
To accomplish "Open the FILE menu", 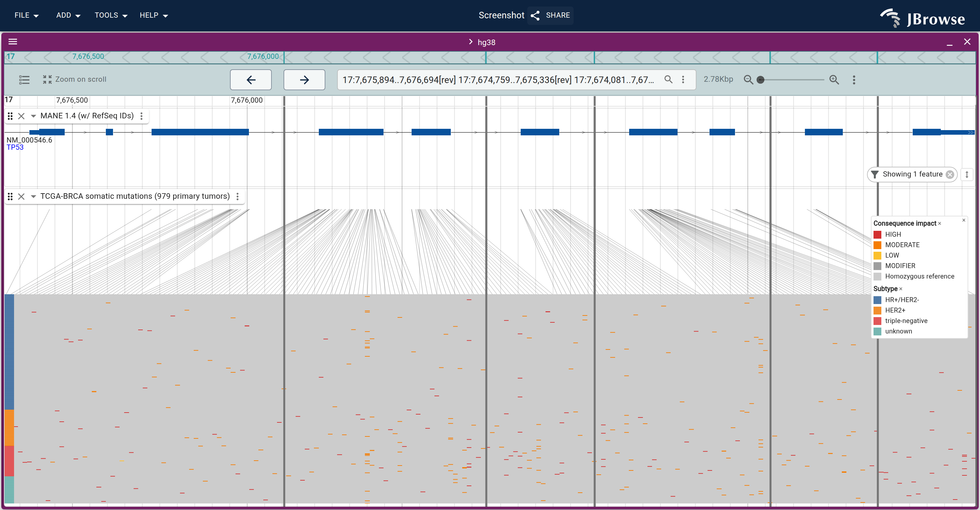I will pos(26,15).
